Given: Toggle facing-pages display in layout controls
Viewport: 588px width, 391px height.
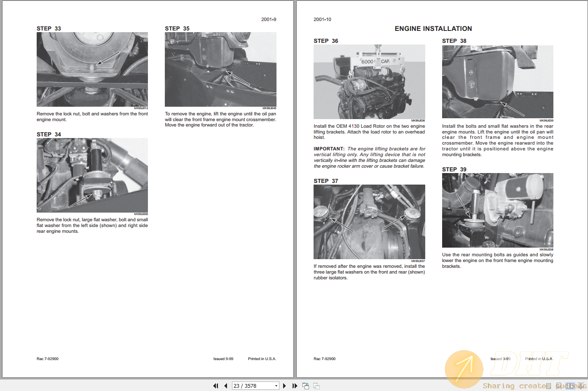Looking at the screenshot, I should pyautogui.click(x=570, y=386).
